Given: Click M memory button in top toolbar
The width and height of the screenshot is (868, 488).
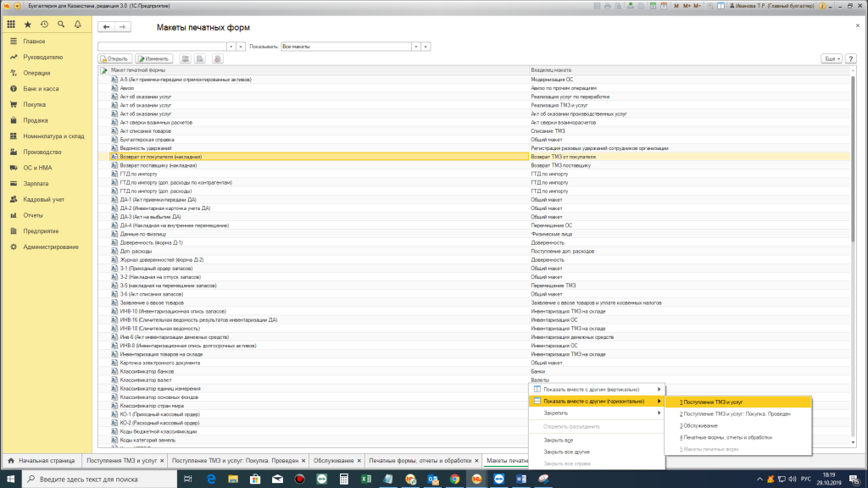Looking at the screenshot, I should point(676,6).
